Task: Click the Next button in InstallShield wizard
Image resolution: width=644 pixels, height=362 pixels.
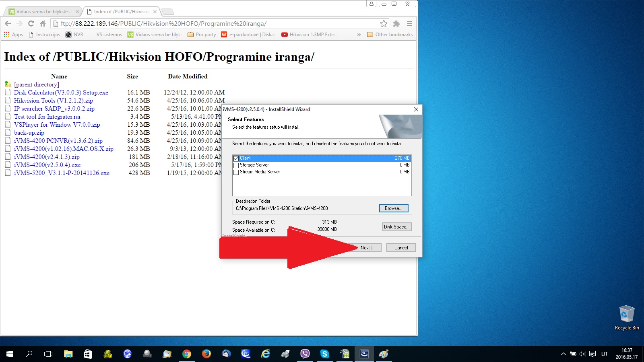Action: 367,248
